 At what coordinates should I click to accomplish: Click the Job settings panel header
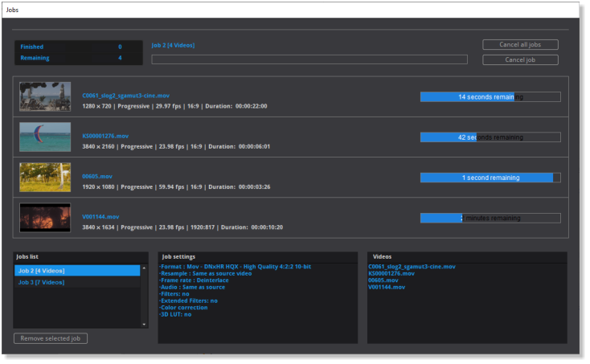pos(178,256)
